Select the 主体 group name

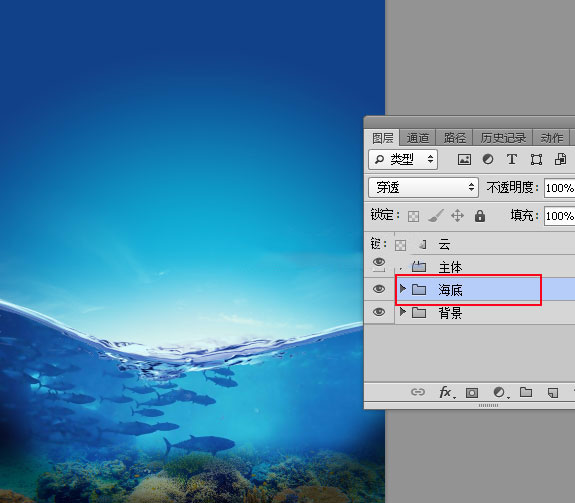click(x=450, y=267)
